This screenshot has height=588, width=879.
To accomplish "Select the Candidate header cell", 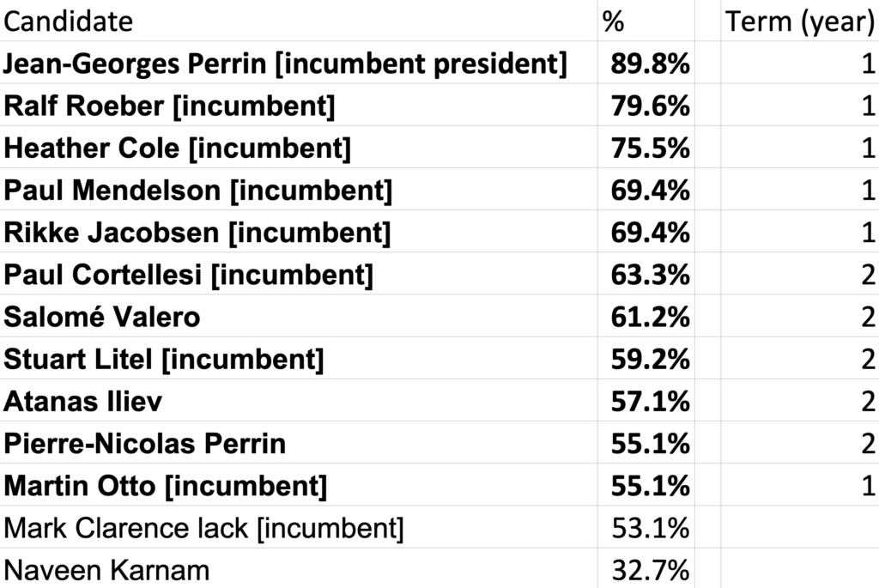I will pos(299,21).
